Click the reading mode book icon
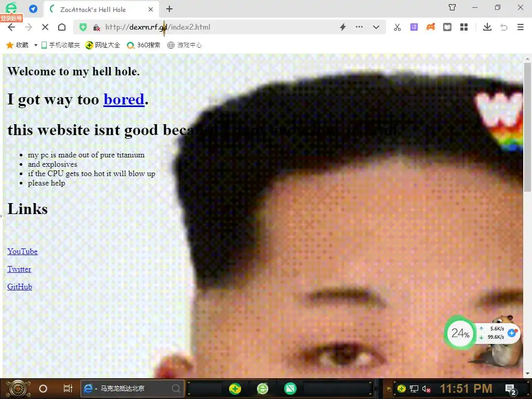This screenshot has height=399, width=532. click(447, 27)
